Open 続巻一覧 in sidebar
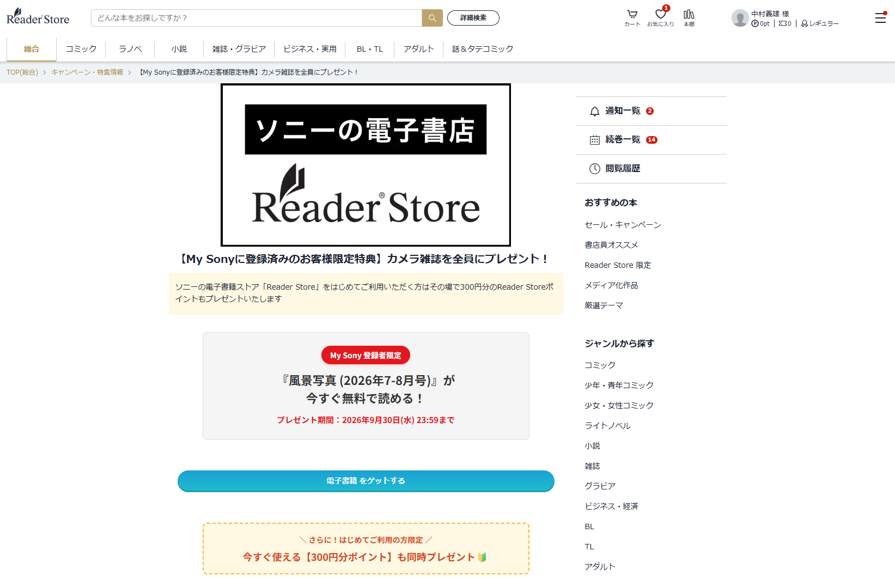Viewport: 895px width, 588px height. (x=652, y=140)
